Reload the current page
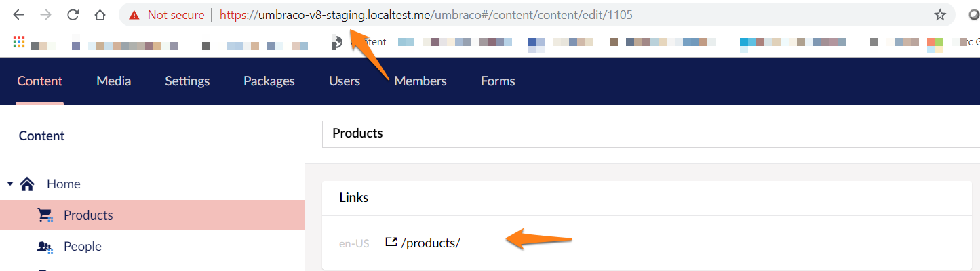 73,14
